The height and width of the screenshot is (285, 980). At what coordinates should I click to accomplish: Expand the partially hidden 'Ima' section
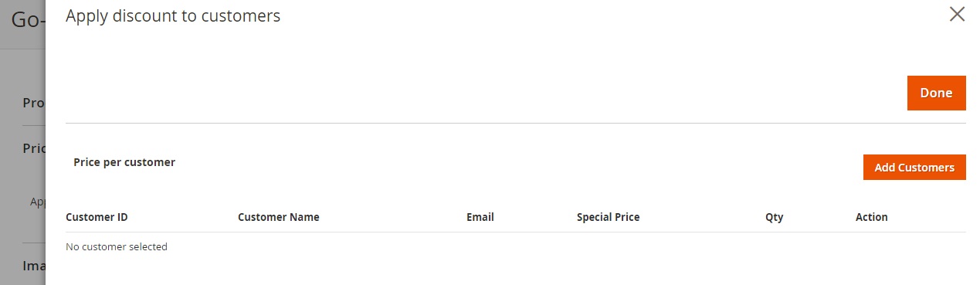[x=34, y=266]
